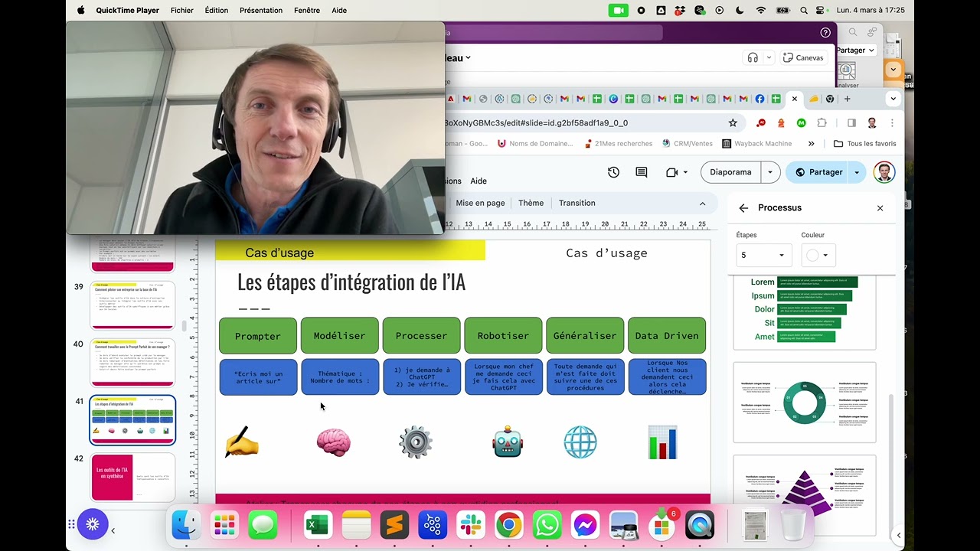Open the Transition option
The width and height of the screenshot is (980, 551).
(x=577, y=203)
